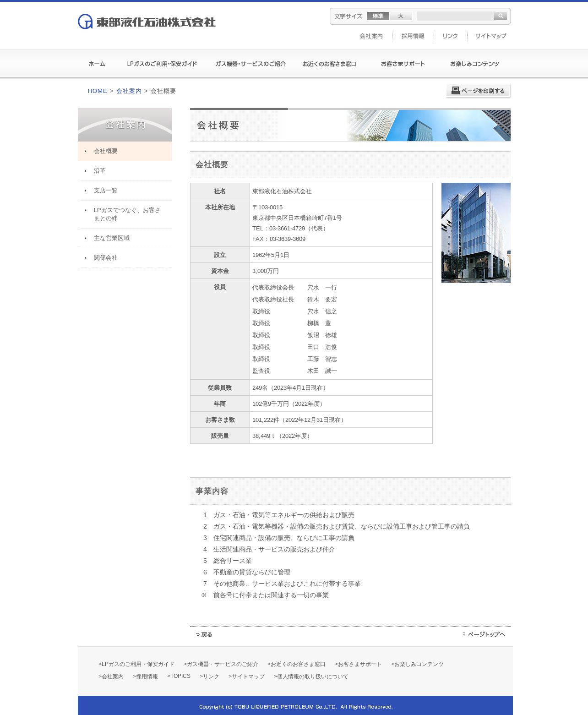This screenshot has width=588, height=715.
Task: Open 会社案内 link in the header
Action: point(371,36)
